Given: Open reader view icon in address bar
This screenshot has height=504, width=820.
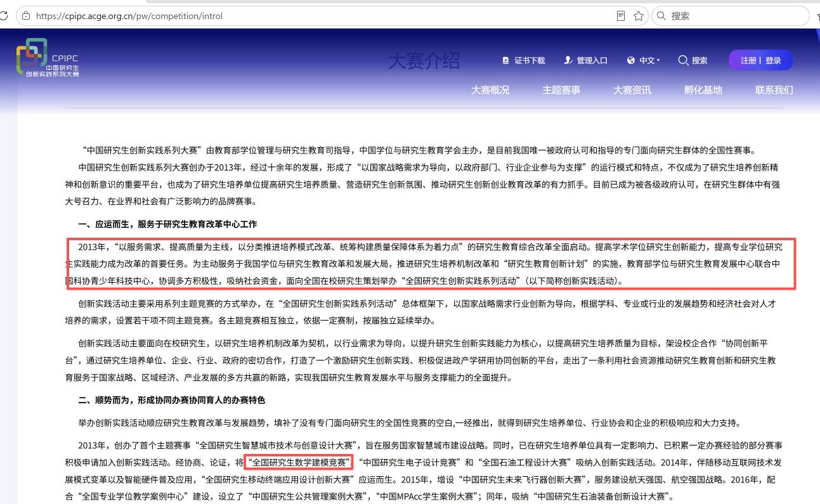Looking at the screenshot, I should tap(621, 16).
